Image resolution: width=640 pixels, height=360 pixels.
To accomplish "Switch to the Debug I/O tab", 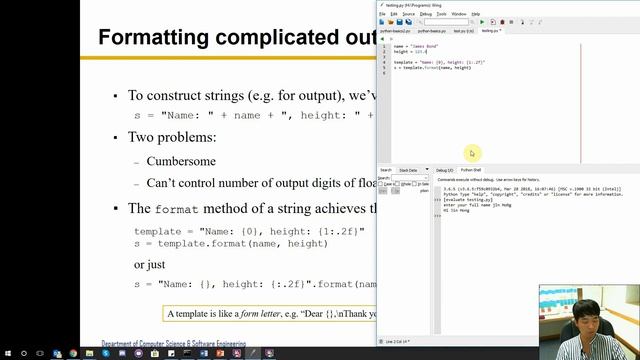I will (x=444, y=170).
